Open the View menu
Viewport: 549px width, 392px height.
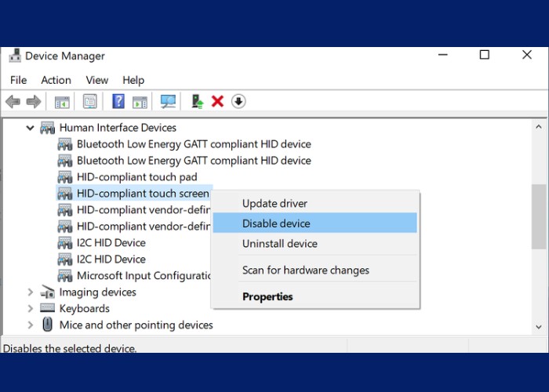(x=97, y=80)
